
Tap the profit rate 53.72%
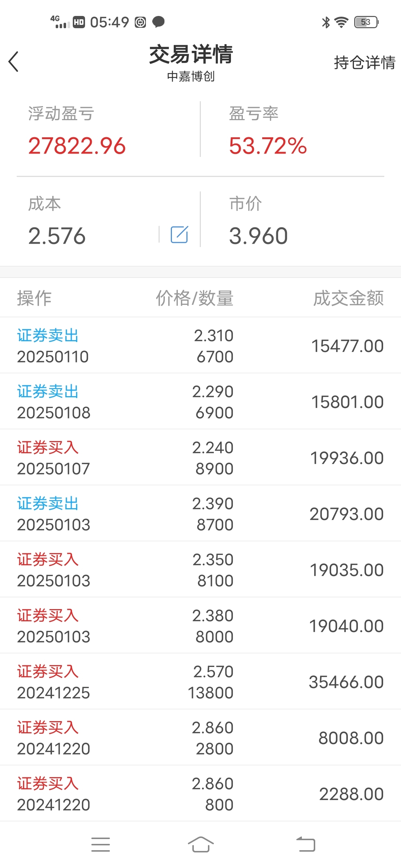coord(268,145)
